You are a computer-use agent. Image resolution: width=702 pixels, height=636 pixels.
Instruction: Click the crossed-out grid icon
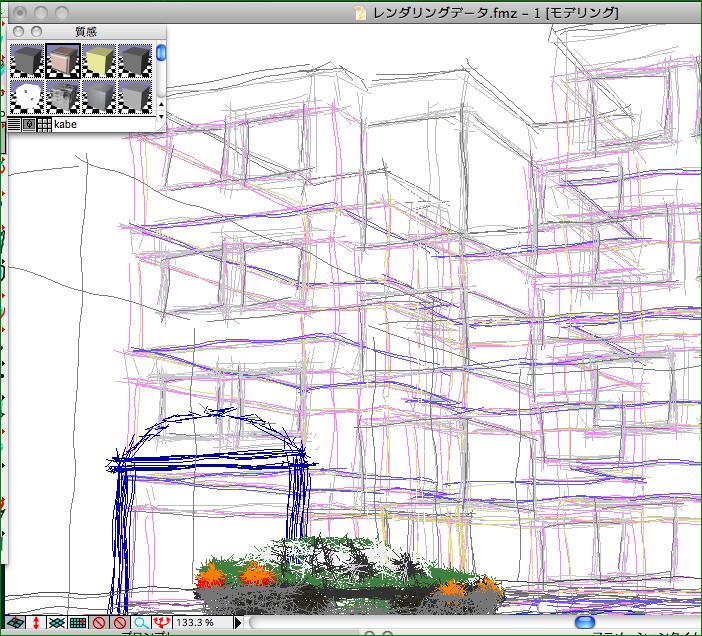(x=57, y=623)
